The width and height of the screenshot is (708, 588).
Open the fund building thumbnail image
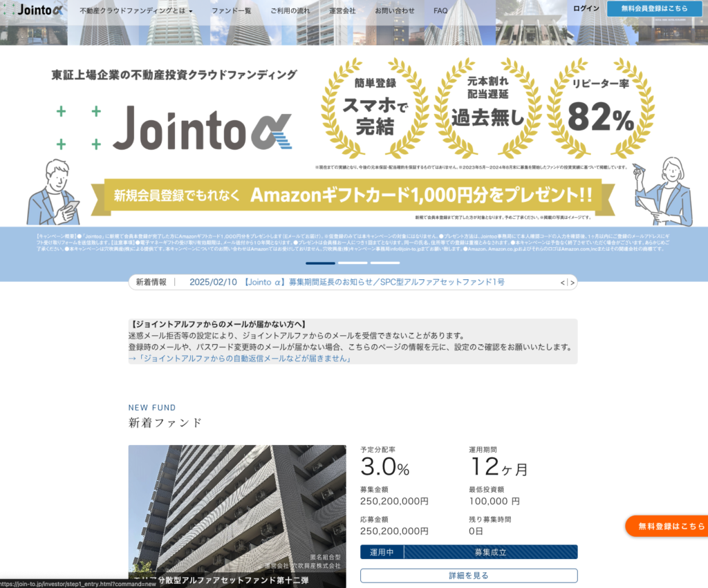coord(237,511)
